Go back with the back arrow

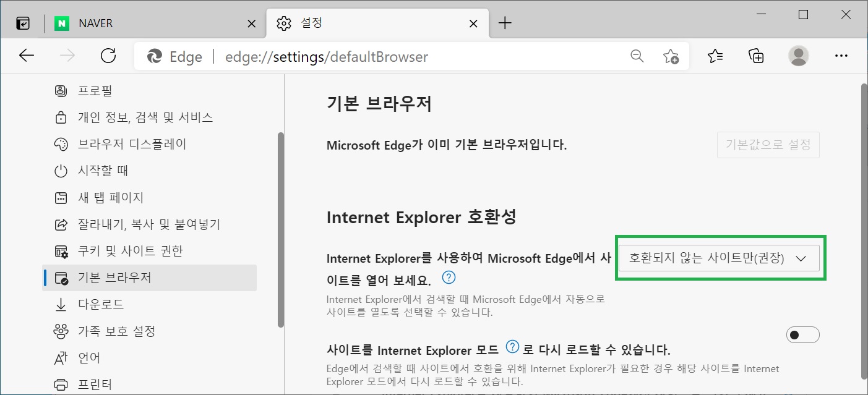click(x=27, y=56)
